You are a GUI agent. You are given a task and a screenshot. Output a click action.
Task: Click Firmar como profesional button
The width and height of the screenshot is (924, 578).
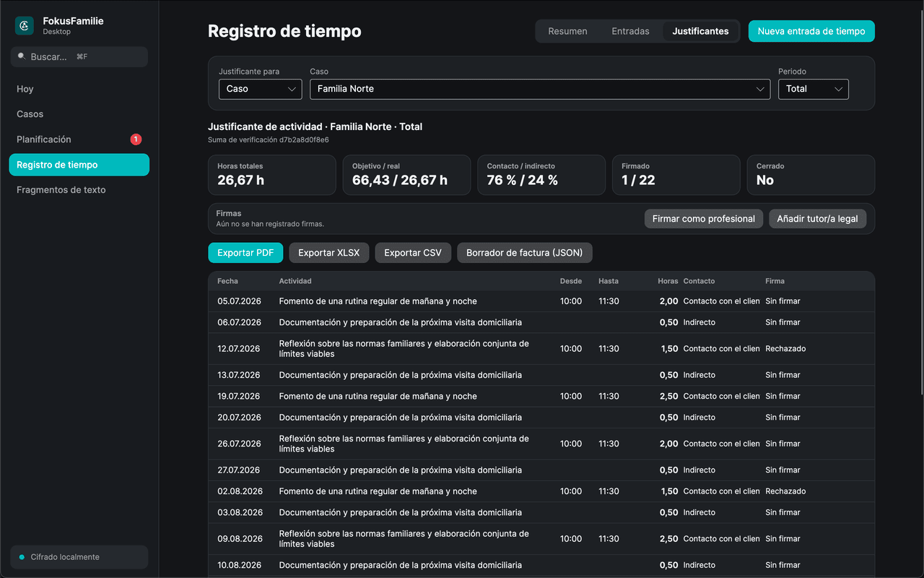[704, 219]
